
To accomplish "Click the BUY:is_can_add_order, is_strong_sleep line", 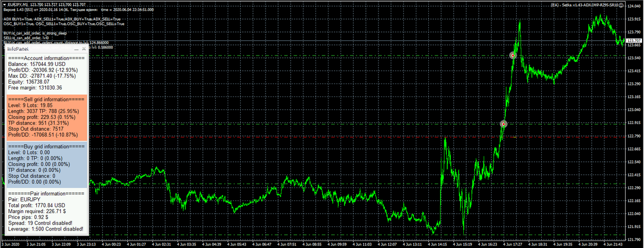I will pos(34,33).
